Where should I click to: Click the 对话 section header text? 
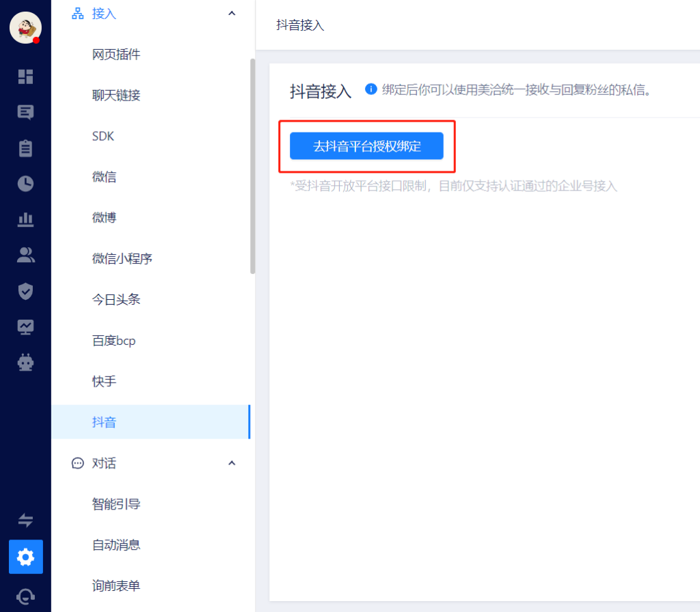click(x=104, y=464)
